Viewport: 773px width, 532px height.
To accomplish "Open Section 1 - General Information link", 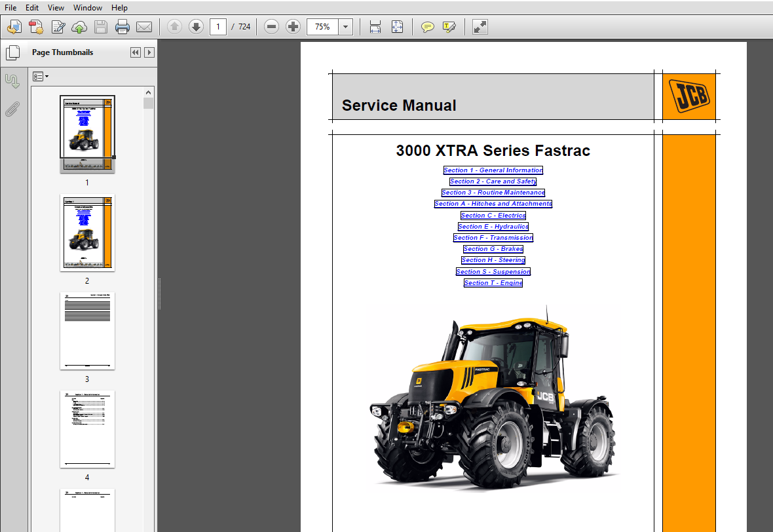I will [493, 170].
